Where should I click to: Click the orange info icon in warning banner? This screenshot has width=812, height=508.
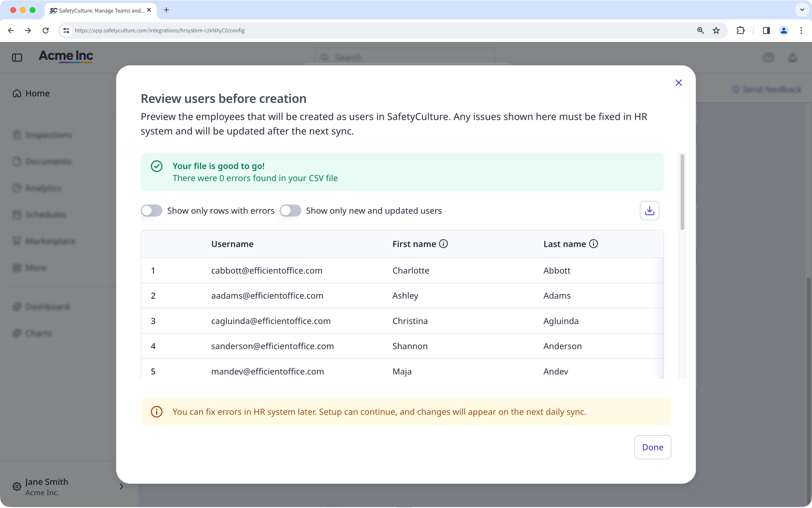pyautogui.click(x=157, y=412)
